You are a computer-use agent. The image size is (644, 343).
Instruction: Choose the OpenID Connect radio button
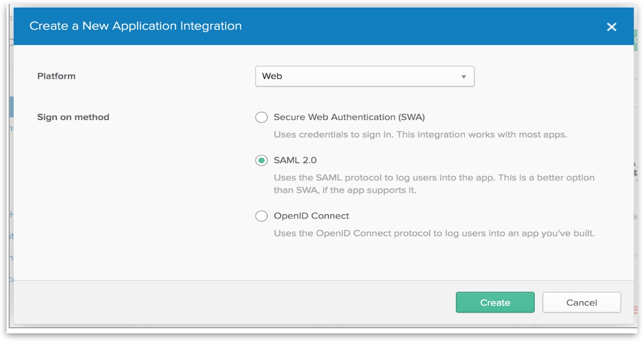[x=261, y=216]
